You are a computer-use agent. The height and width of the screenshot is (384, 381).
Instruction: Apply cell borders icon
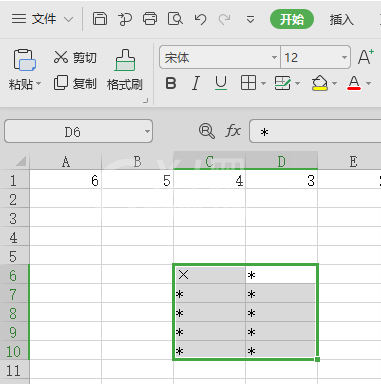click(x=248, y=83)
